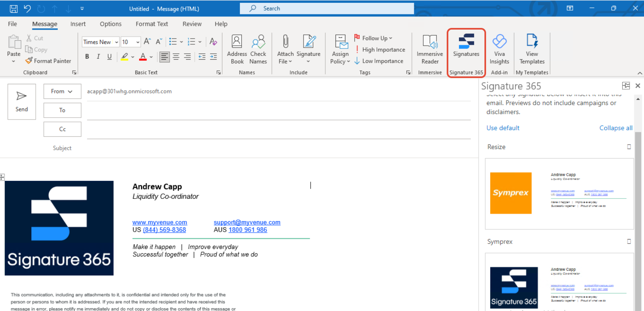Open the font color dropdown arrow
Screen dimensions: 644x311
pyautogui.click(x=151, y=57)
